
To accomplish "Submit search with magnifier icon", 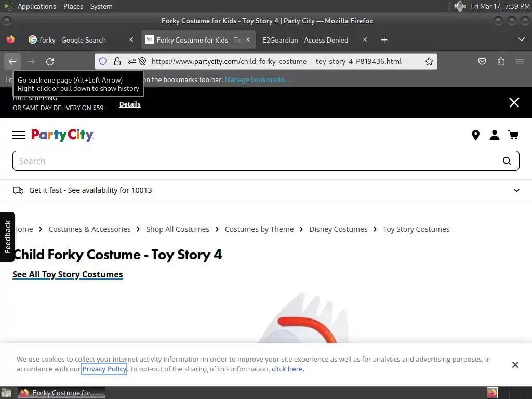I will point(507,161).
